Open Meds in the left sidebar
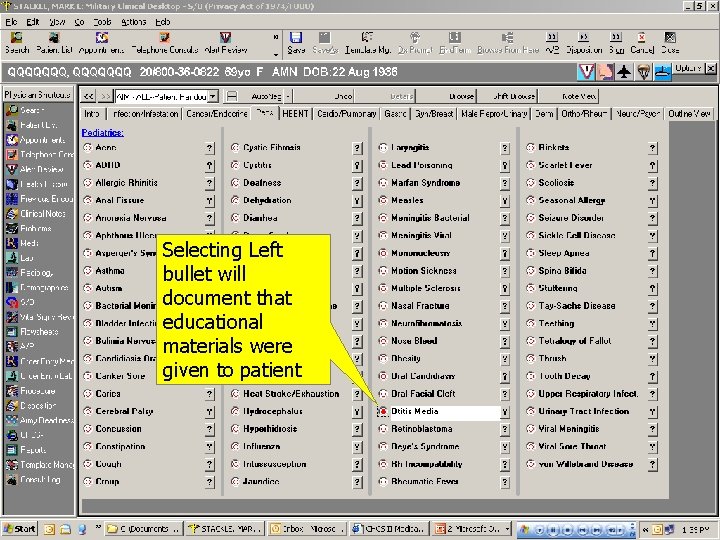The image size is (720, 540). (23, 243)
